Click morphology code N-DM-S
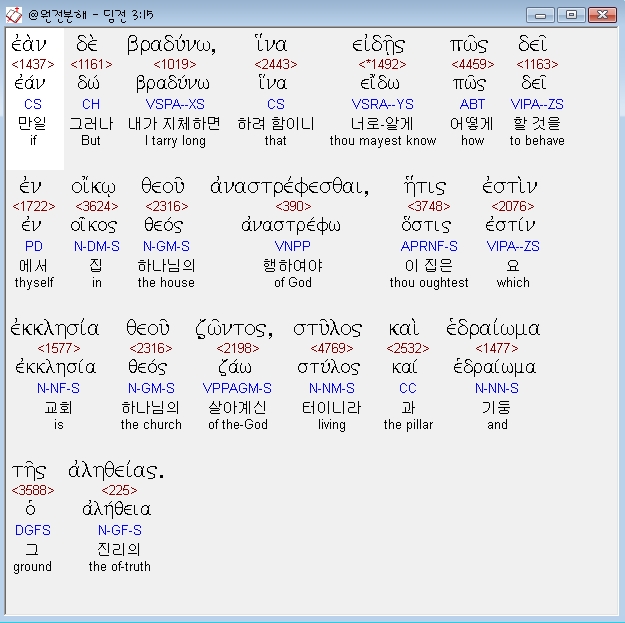This screenshot has width=625, height=623. pos(97,246)
